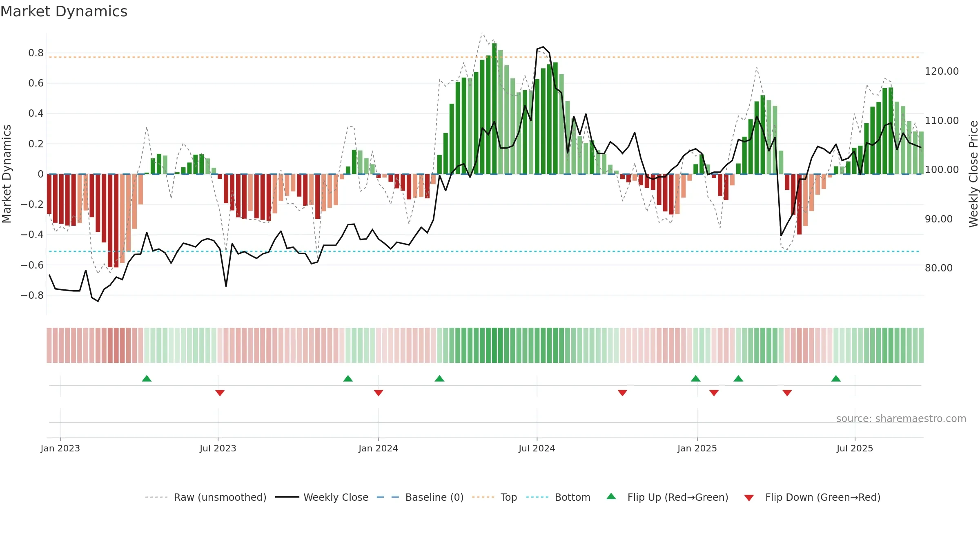Click the Weekly Close Price right axis label
The image size is (980, 551).
pos(973,174)
